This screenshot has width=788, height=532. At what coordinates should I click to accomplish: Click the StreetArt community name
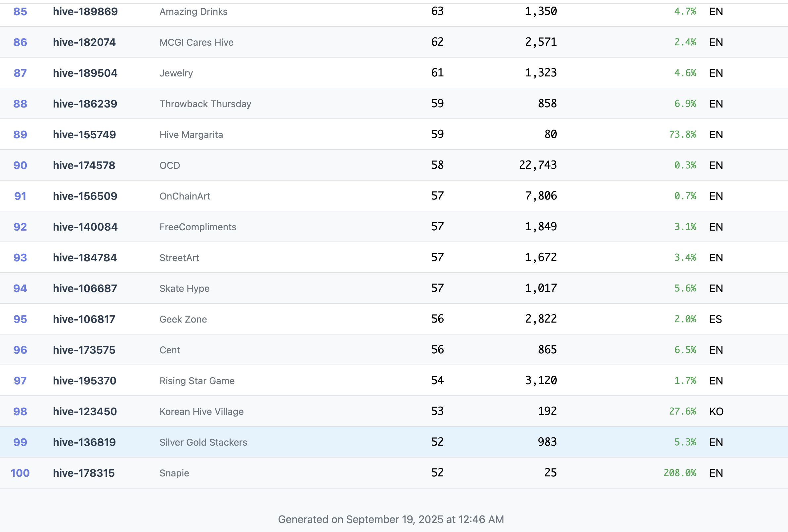tap(179, 258)
